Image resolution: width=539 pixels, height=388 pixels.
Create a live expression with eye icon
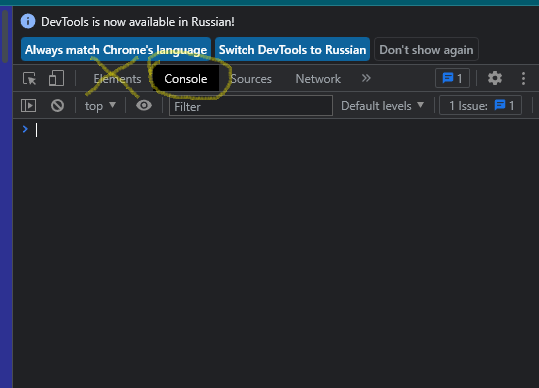point(144,105)
